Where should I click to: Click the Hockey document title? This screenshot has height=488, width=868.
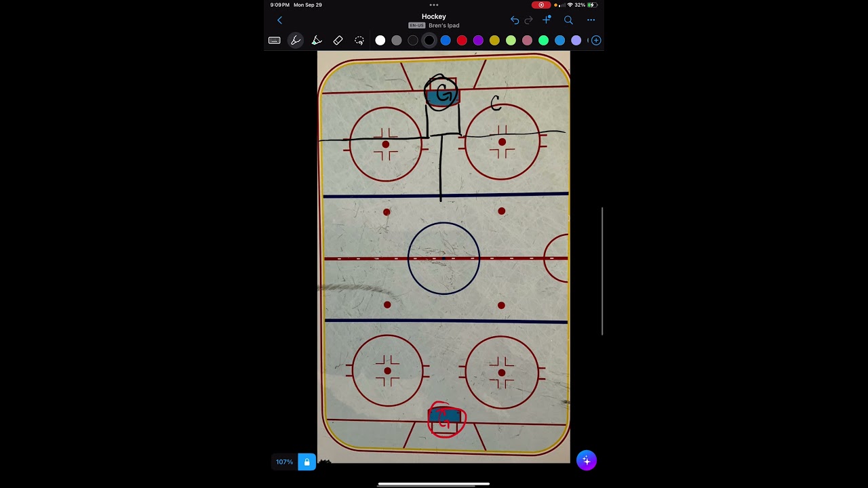pos(434,16)
